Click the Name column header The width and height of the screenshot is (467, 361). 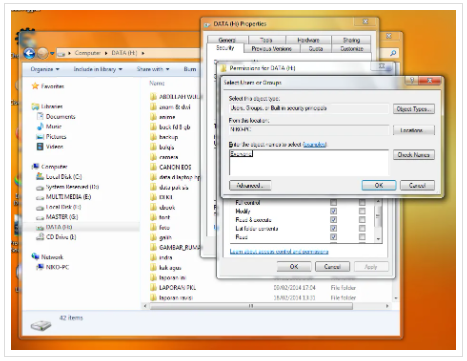pyautogui.click(x=157, y=83)
